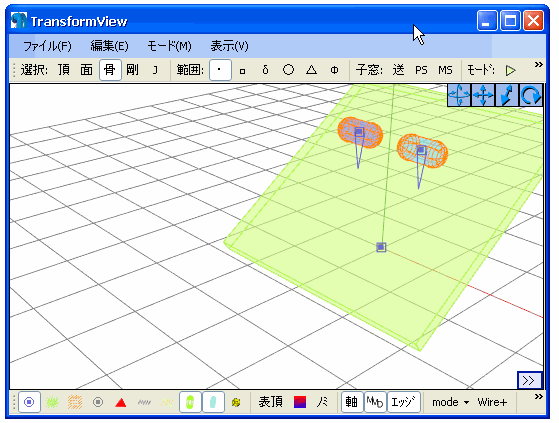Image resolution: width=559 pixels, height=423 pixels.
Task: Click the Wire+ button
Action: (492, 402)
